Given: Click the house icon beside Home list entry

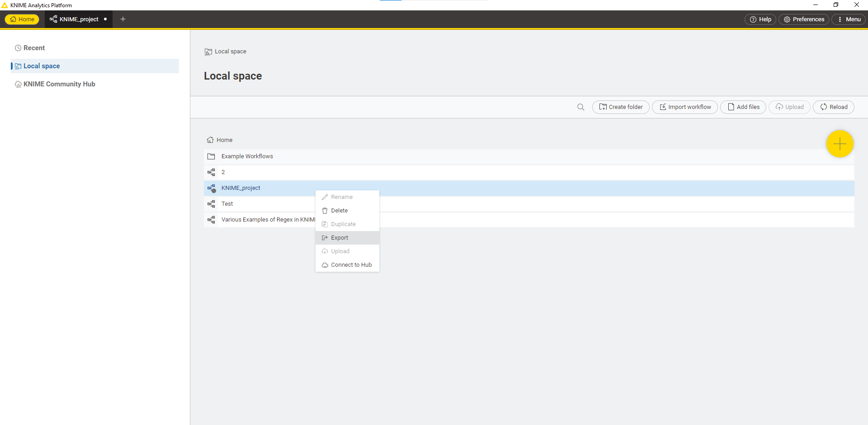Looking at the screenshot, I should (210, 140).
